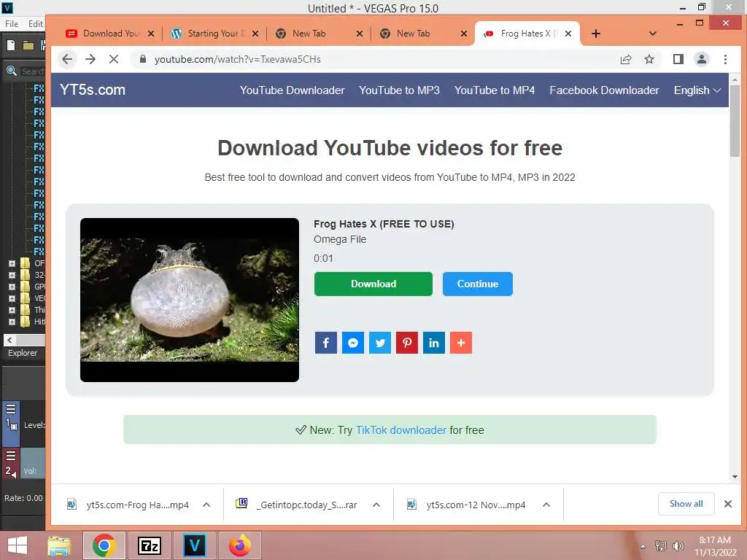Select the Explorer tab in VEGAS
This screenshot has width=747, height=560.
coord(23,353)
